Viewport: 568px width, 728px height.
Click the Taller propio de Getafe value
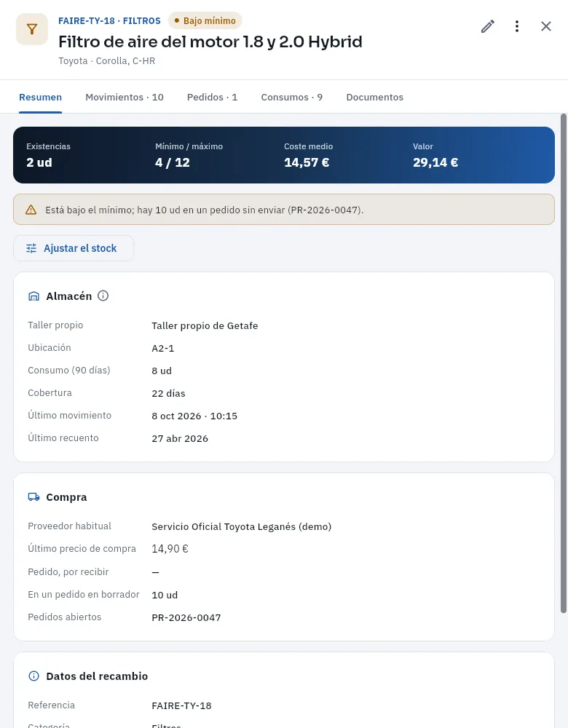[205, 325]
